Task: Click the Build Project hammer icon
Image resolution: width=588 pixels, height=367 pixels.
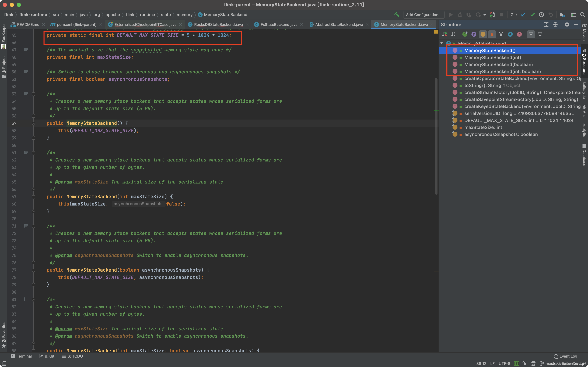Action: coord(397,15)
